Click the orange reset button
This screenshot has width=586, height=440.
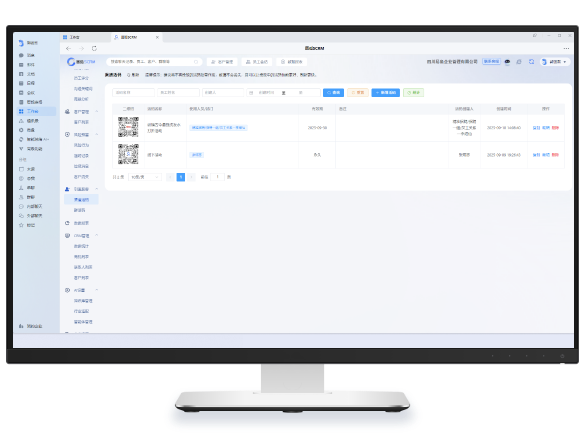(x=358, y=92)
